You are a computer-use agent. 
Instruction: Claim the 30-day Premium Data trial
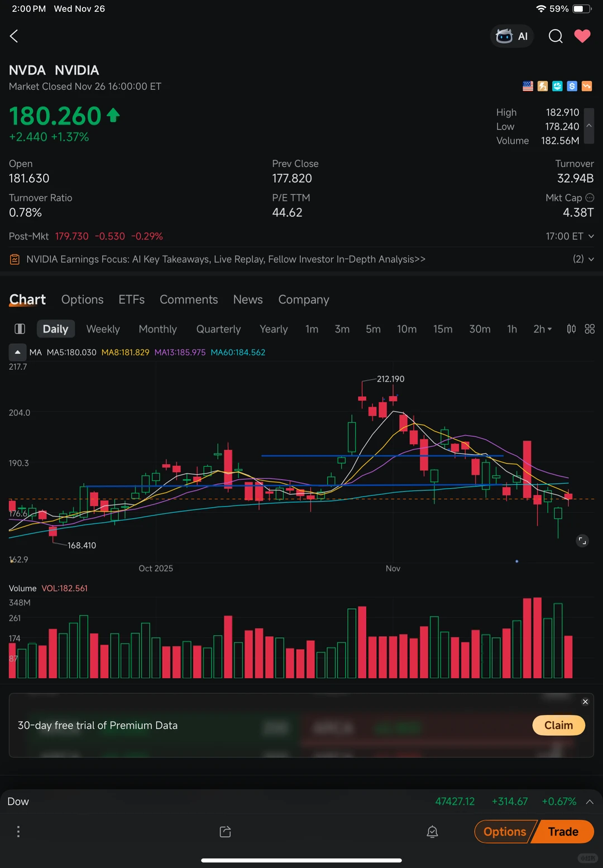558,725
